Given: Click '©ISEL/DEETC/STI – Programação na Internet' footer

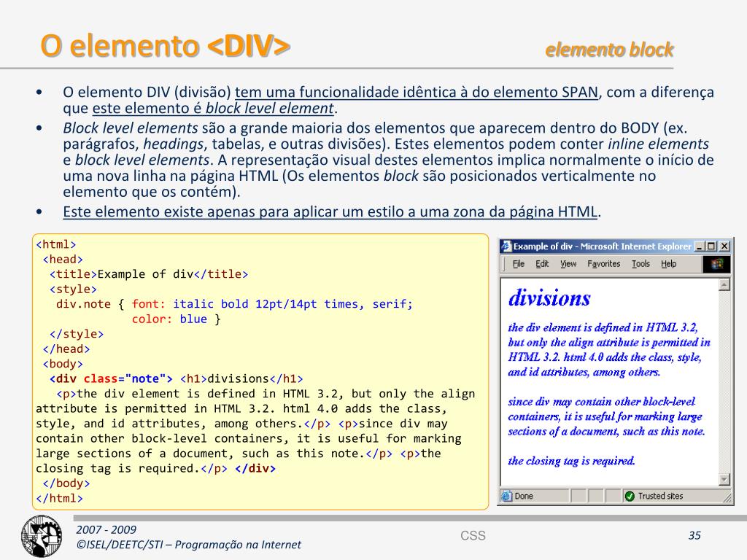Looking at the screenshot, I should pos(189,545).
